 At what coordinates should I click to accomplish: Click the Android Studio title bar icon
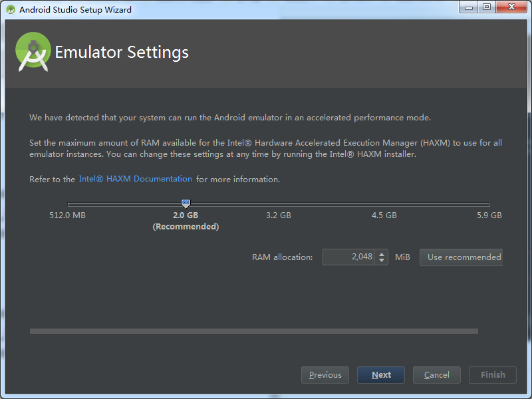coord(11,9)
